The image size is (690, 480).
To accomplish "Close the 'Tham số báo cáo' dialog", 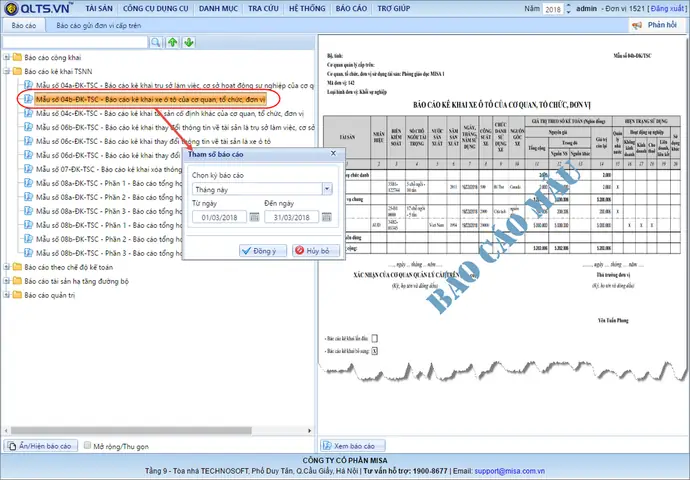I will (332, 155).
